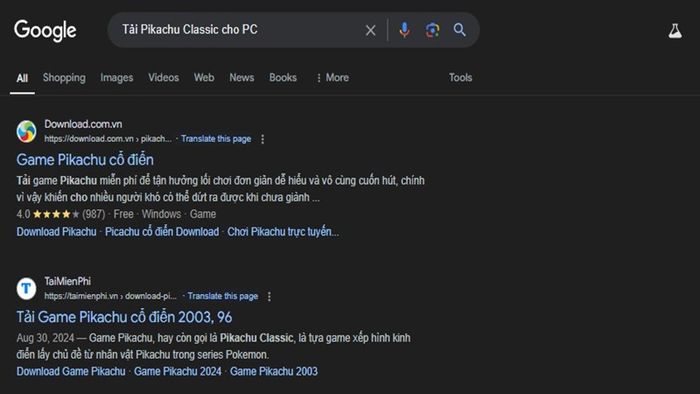The width and height of the screenshot is (700, 394).
Task: Click the TaiMienPhi site name
Action: tap(67, 281)
